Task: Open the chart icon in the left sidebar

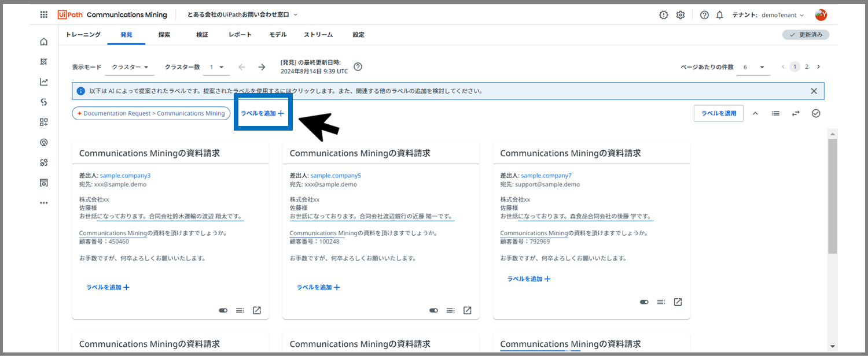Action: (44, 82)
